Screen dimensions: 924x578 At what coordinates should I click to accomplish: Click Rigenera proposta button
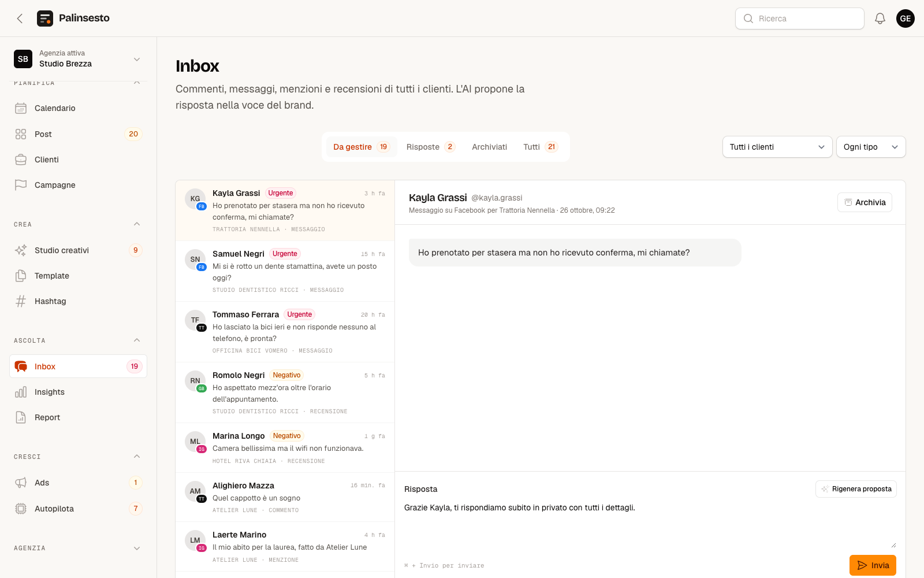tap(856, 489)
